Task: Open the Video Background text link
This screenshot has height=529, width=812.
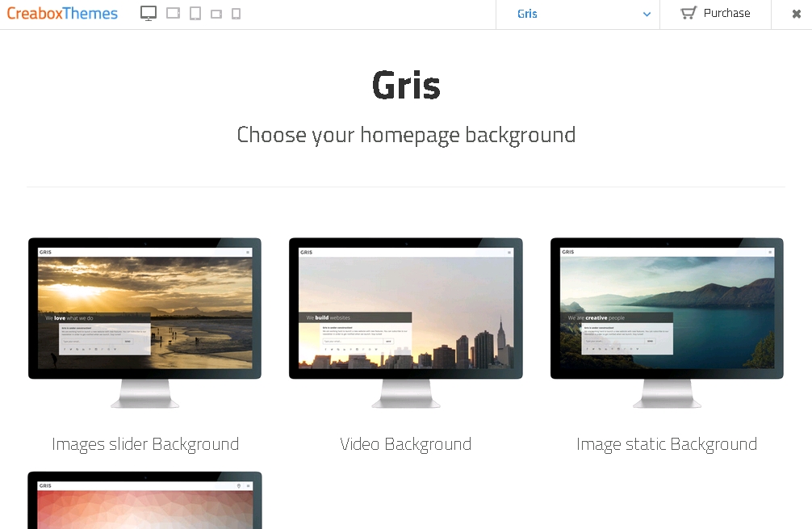Action: [x=405, y=444]
